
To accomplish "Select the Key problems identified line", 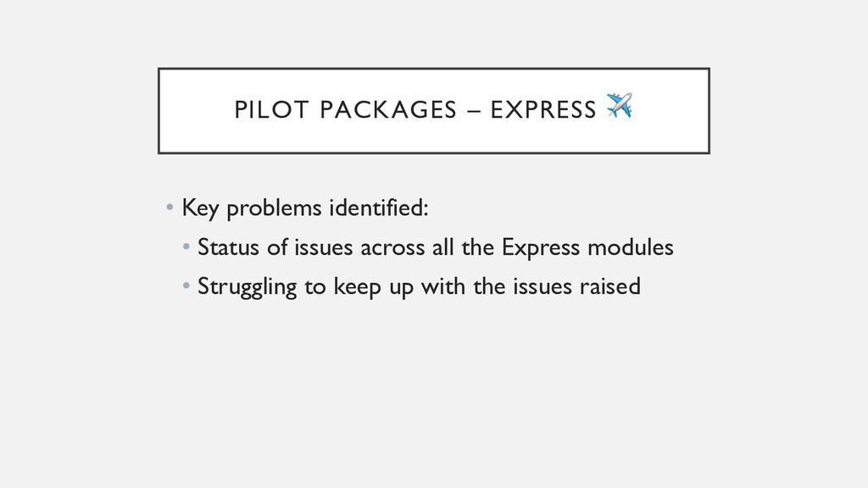I will (x=305, y=208).
